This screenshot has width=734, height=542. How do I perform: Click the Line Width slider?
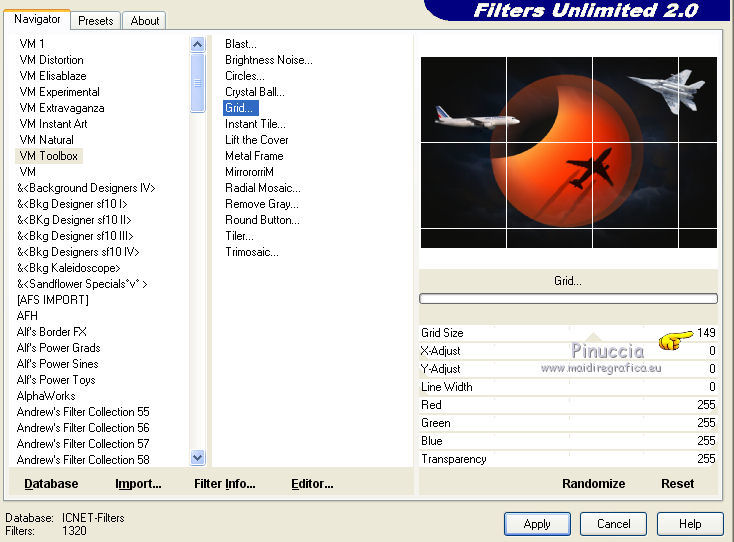tap(568, 387)
